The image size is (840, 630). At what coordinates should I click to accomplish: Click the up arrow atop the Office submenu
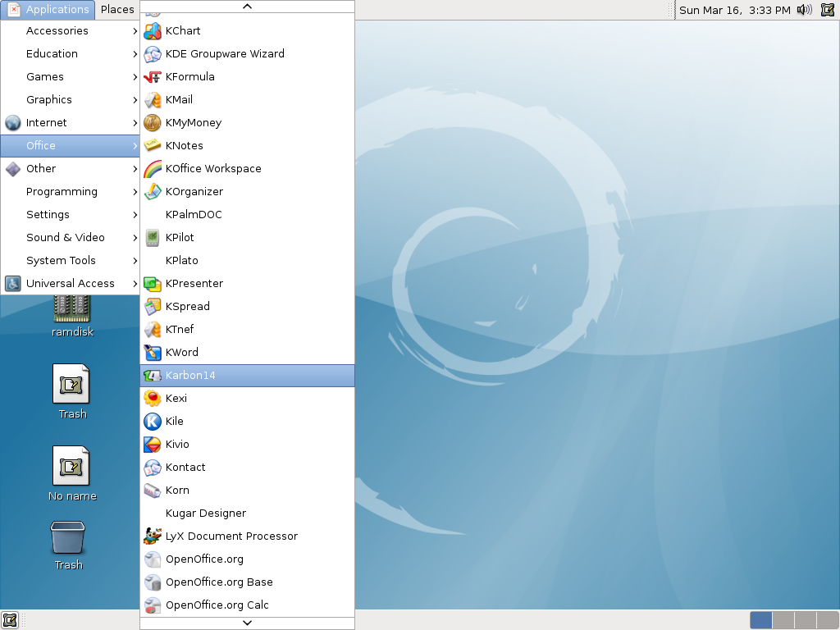[x=247, y=7]
